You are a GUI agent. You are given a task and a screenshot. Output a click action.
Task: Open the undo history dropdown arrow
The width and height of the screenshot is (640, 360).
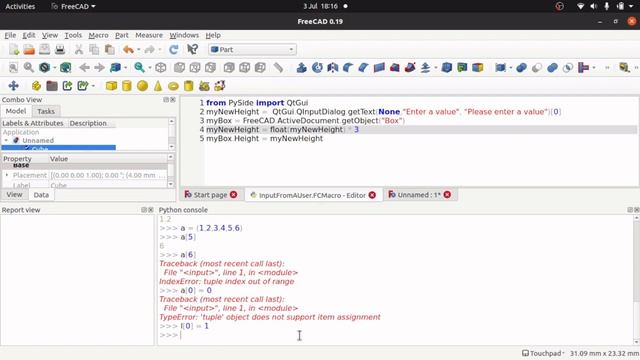pos(139,50)
